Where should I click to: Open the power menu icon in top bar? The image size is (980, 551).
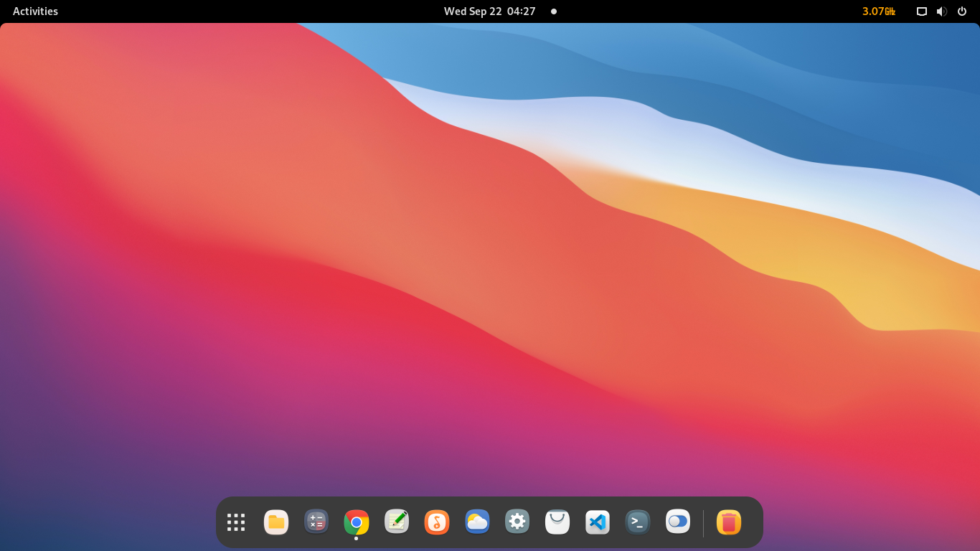pos(962,11)
